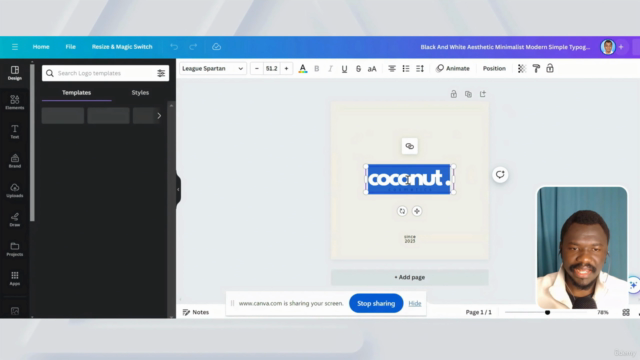Image resolution: width=640 pixels, height=360 pixels.
Task: Click the redo arrow
Action: 193,47
